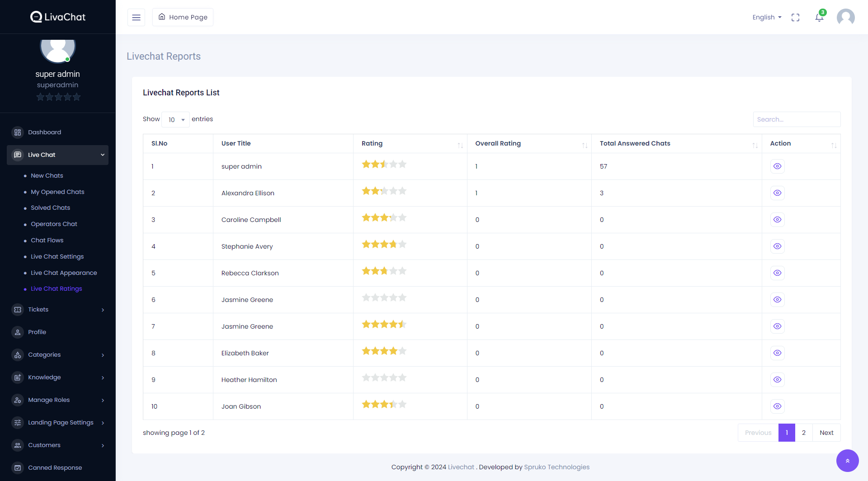Open the notifications bell
The height and width of the screenshot is (481, 868).
[x=819, y=17]
